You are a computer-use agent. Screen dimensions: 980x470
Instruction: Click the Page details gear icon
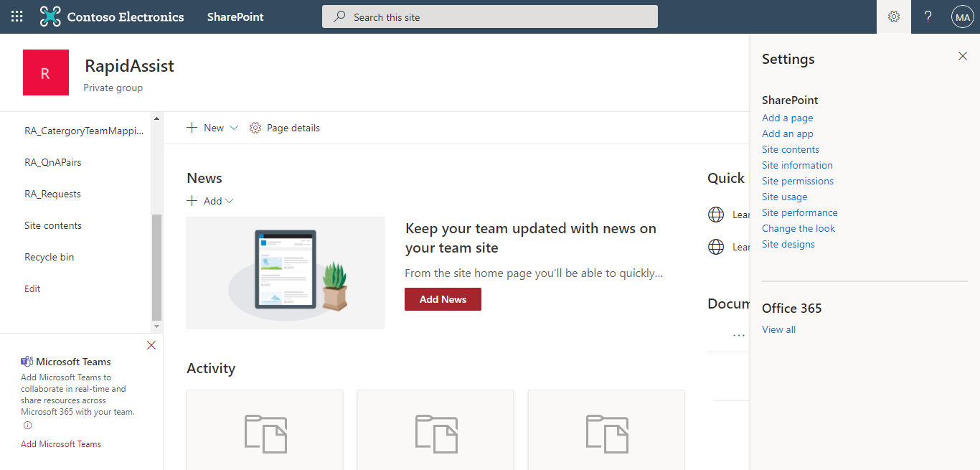[x=255, y=128]
